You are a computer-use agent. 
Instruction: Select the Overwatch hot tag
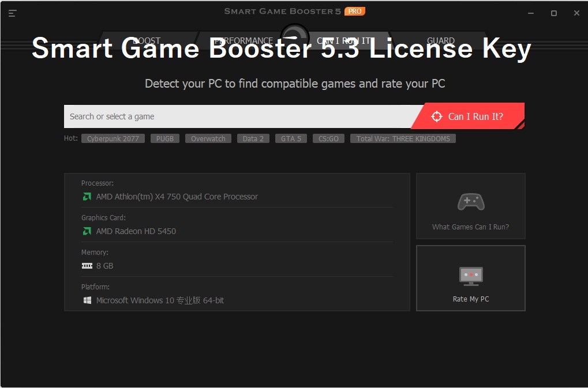click(x=208, y=139)
